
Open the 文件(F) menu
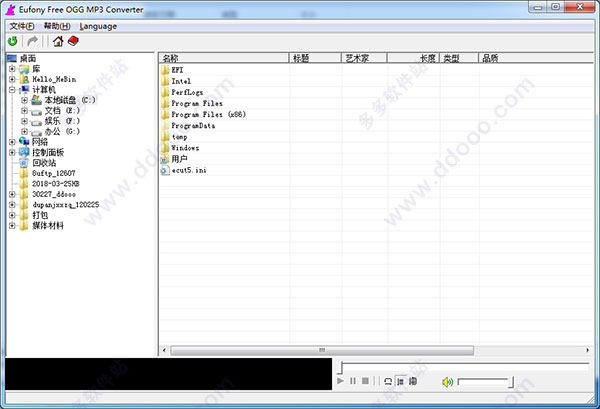[22, 26]
